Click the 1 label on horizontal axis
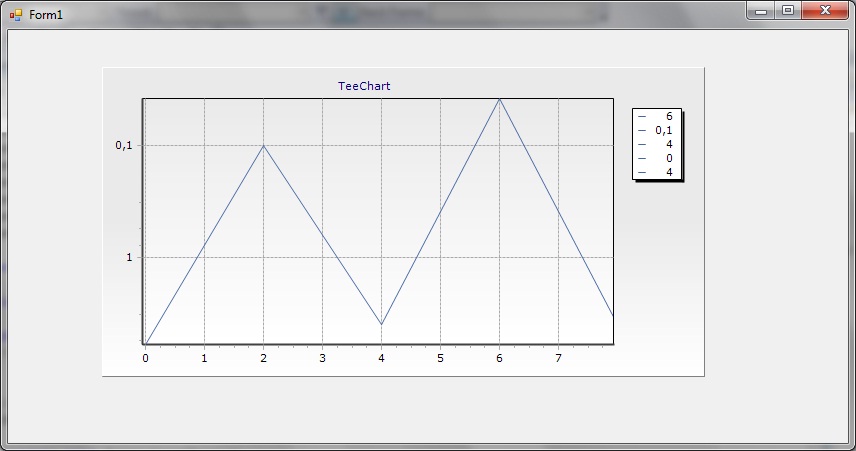This screenshot has width=856, height=451. [204, 358]
